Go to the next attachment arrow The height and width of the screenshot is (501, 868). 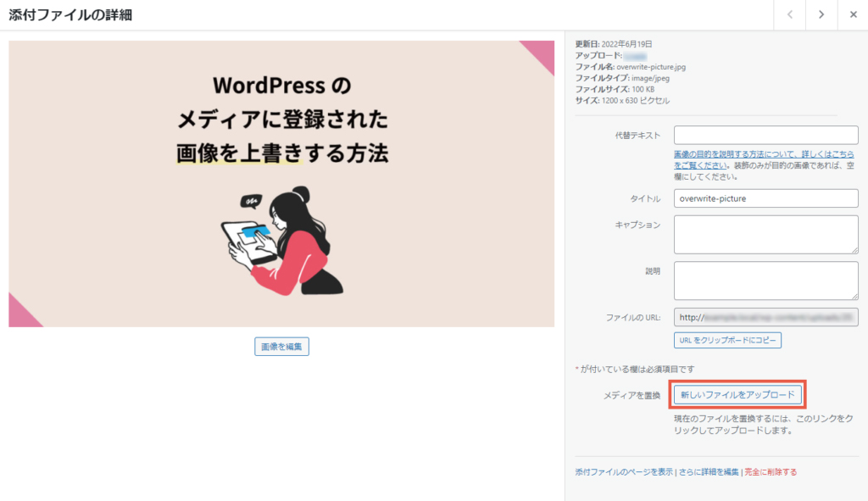tap(821, 15)
